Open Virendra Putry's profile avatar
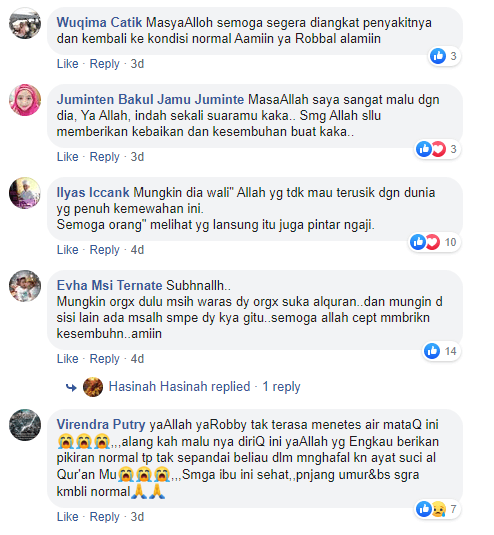494x535 pixels. click(x=25, y=425)
